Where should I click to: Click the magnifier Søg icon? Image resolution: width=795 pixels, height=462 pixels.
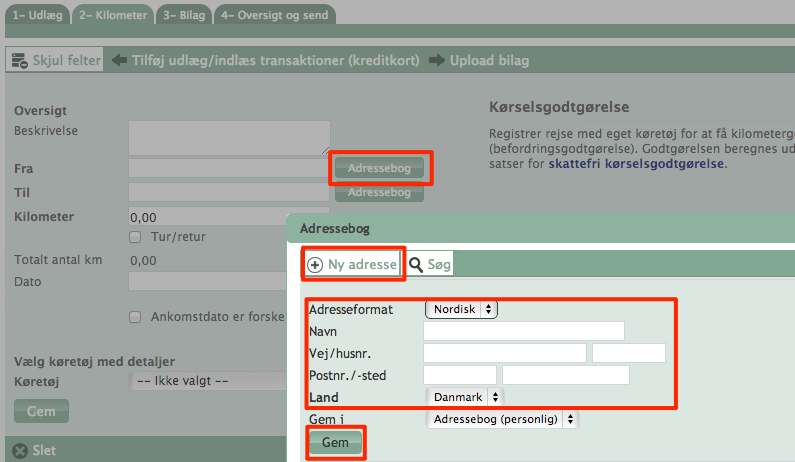click(416, 264)
